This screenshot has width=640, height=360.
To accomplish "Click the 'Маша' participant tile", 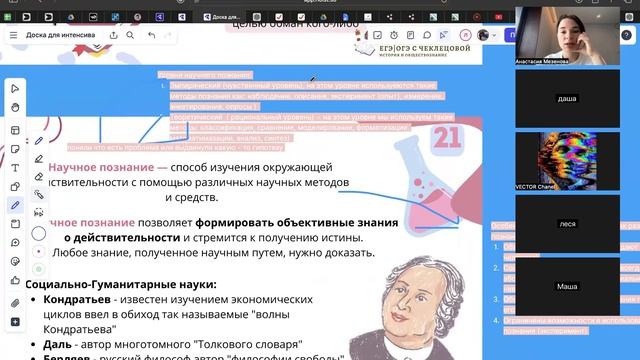I will (x=567, y=287).
